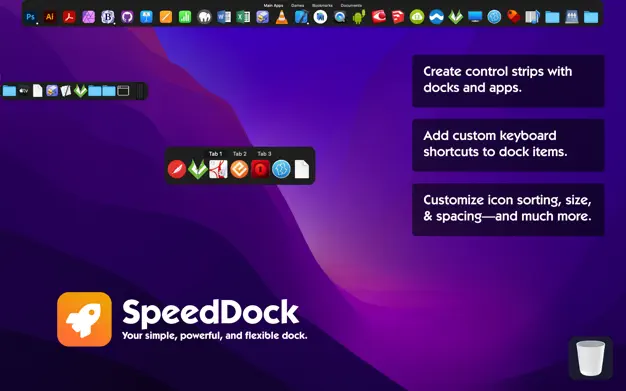
Task: Open the red SketchUp icon
Action: [x=397, y=17]
